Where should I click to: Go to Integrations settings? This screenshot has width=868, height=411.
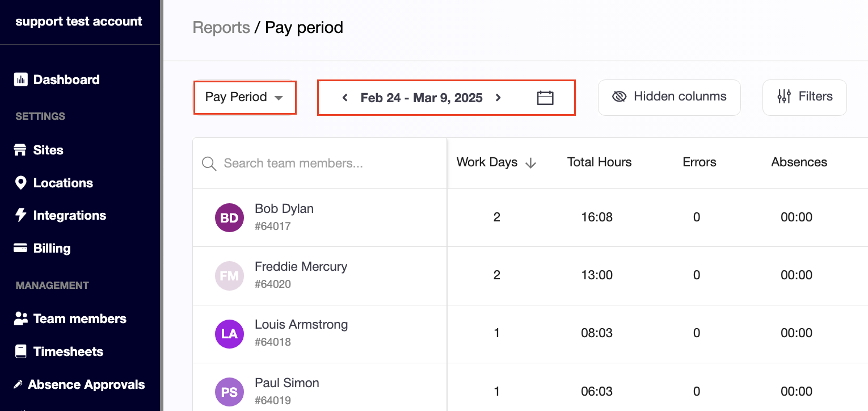(69, 215)
